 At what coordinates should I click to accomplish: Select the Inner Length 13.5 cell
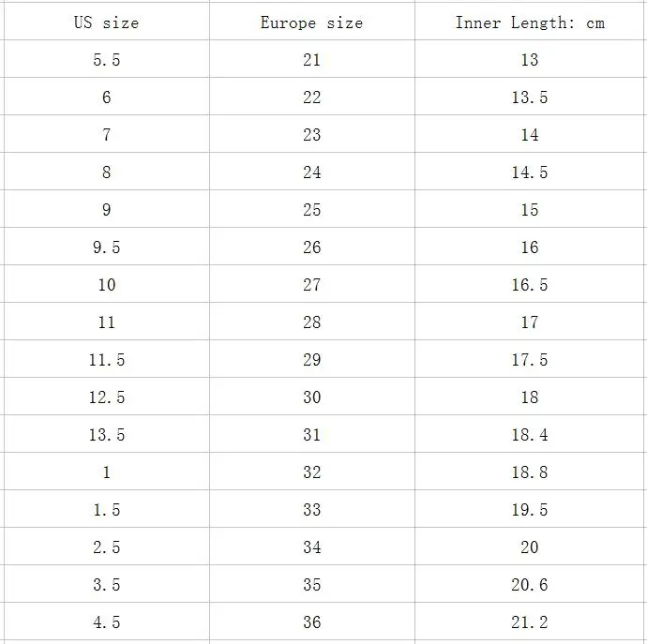pos(531,97)
